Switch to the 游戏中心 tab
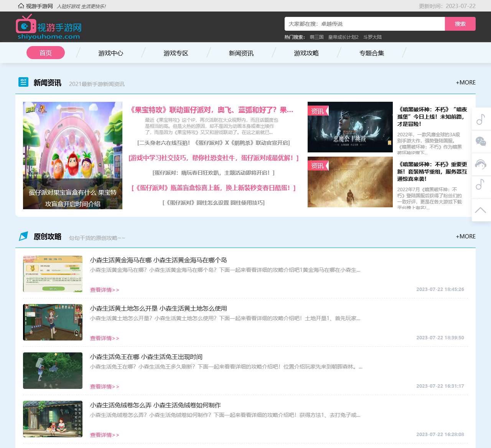The height and width of the screenshot is (448, 491). click(111, 53)
